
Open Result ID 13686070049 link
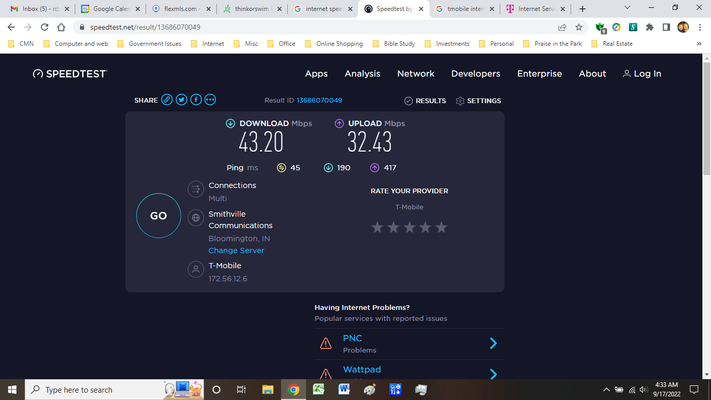[x=319, y=100]
